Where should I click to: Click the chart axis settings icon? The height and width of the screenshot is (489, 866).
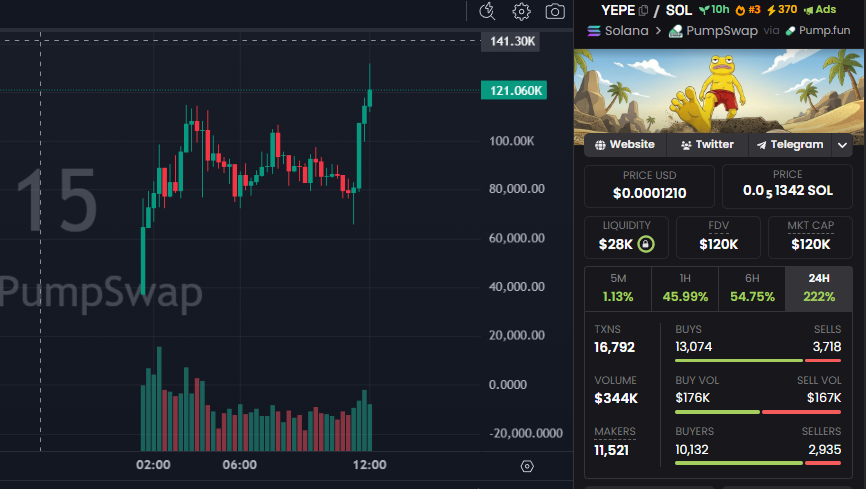click(527, 466)
